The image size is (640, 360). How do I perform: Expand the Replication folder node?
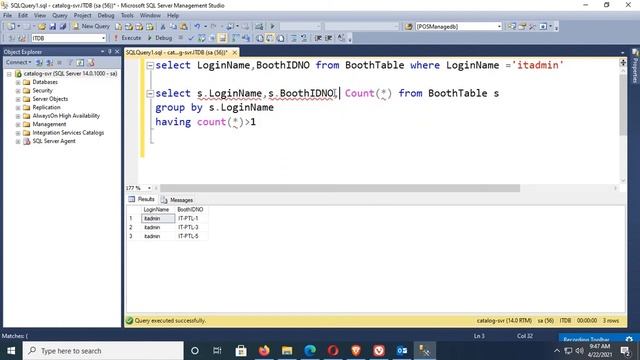point(18,107)
